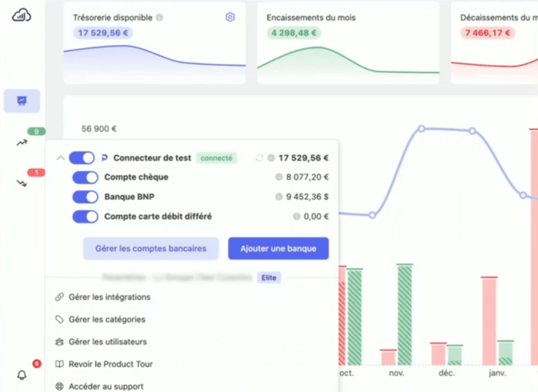Screen dimensions: 538x392
Task: Click the info dot beside 8 077,20 €
Action: tap(279, 177)
